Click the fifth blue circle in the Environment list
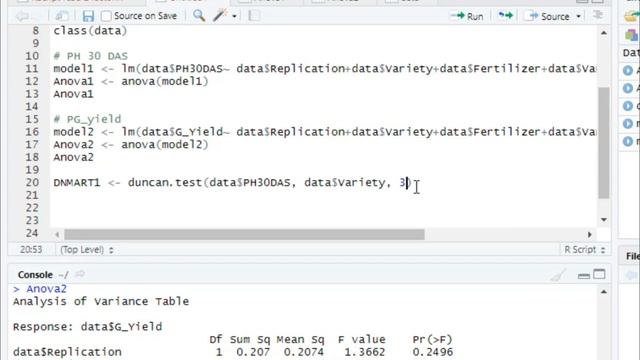 tap(628, 141)
